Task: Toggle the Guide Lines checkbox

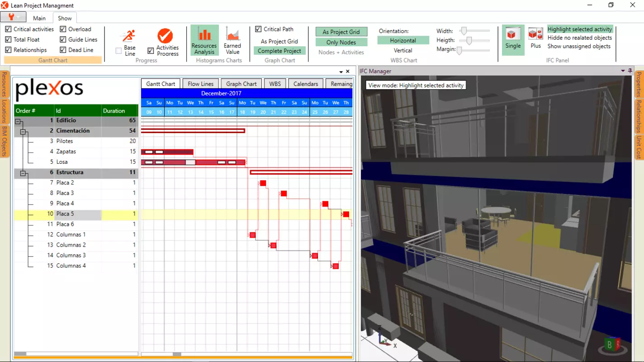Action: [63, 39]
